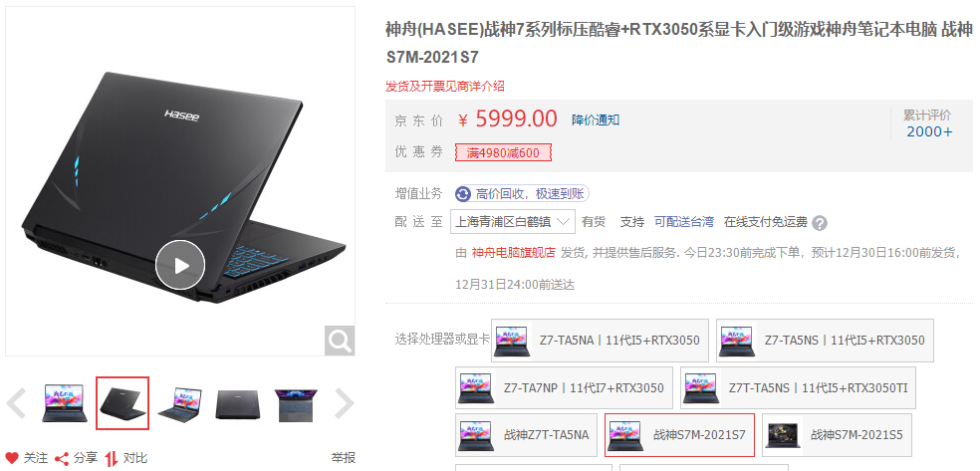The width and height of the screenshot is (980, 471).
Task: Open the 降价通知 price drop alert
Action: coord(596,119)
